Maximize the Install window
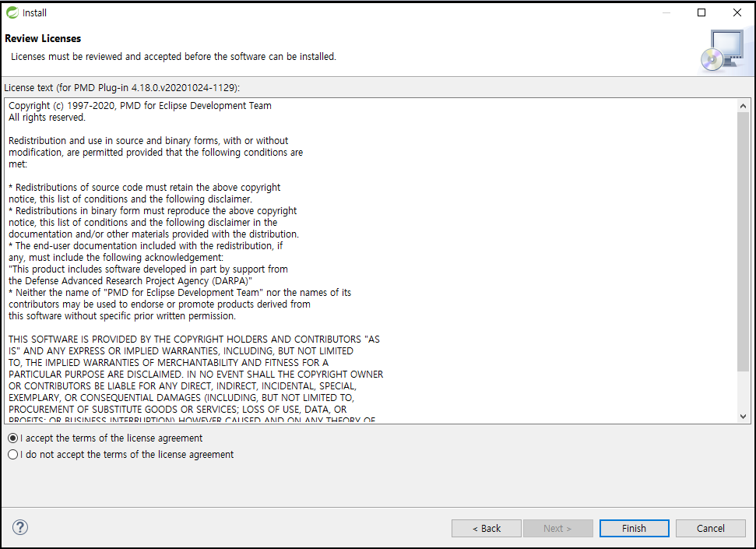The image size is (756, 549). (701, 12)
